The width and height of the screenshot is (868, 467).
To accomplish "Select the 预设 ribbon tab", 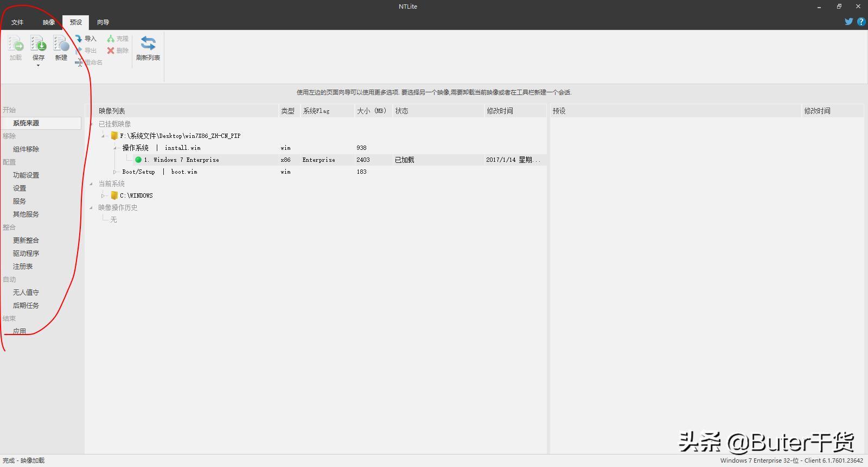I will pyautogui.click(x=76, y=22).
